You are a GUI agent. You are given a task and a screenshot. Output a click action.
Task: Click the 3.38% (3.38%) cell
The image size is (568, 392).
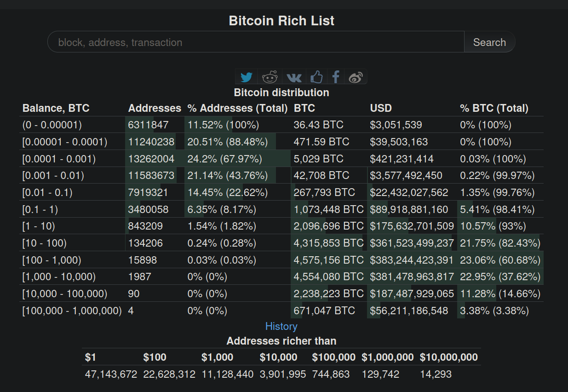coord(494,311)
